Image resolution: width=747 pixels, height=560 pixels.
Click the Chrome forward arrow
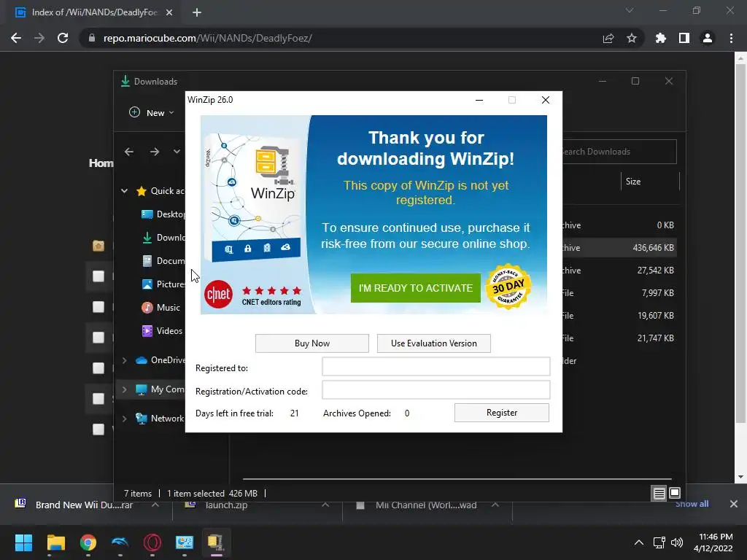[39, 38]
